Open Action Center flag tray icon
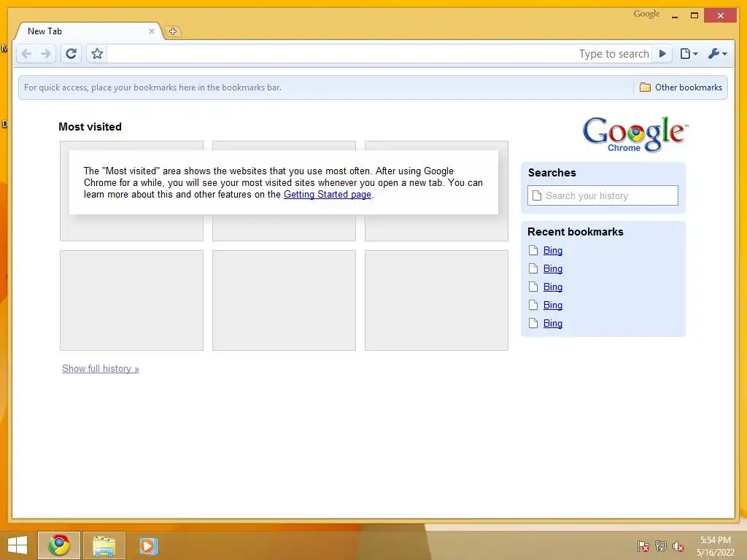This screenshot has height=560, width=747. click(x=643, y=546)
